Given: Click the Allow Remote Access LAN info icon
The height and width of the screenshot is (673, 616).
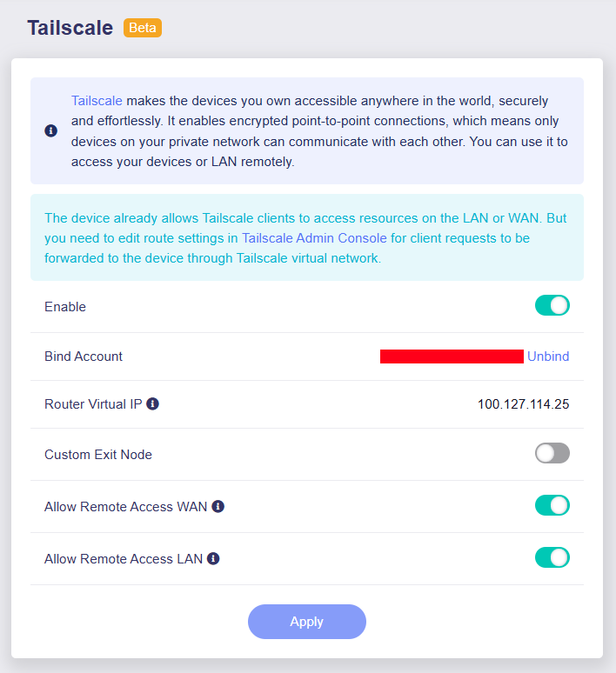Looking at the screenshot, I should point(213,558).
